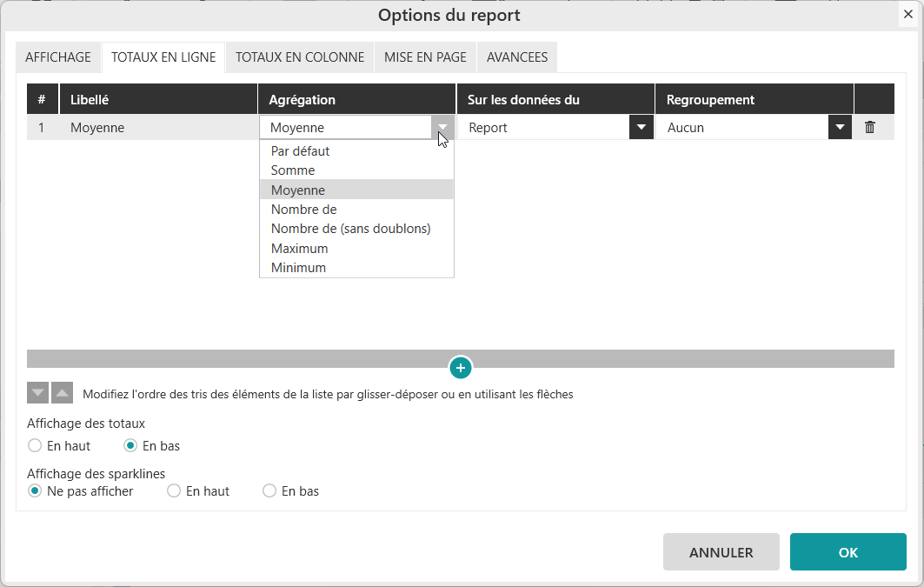The image size is (924, 587).
Task: Choose 'Somme' from the aggregation list
Action: 293,170
